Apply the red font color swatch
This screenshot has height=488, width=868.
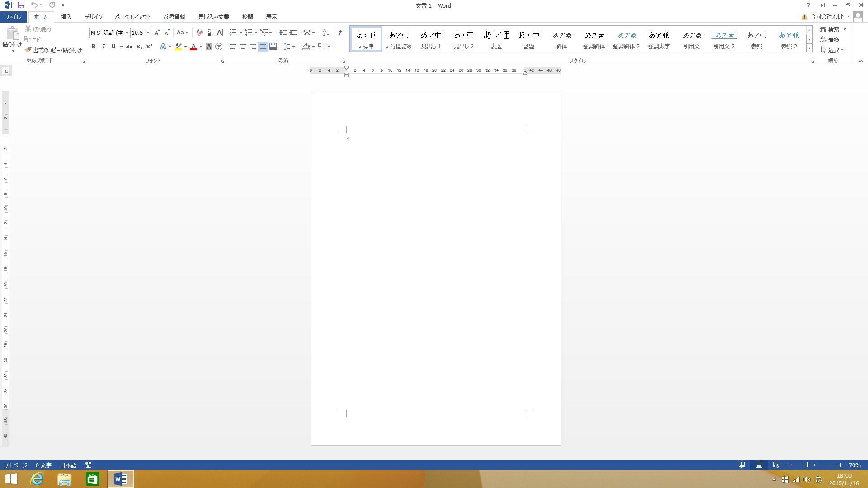point(193,47)
